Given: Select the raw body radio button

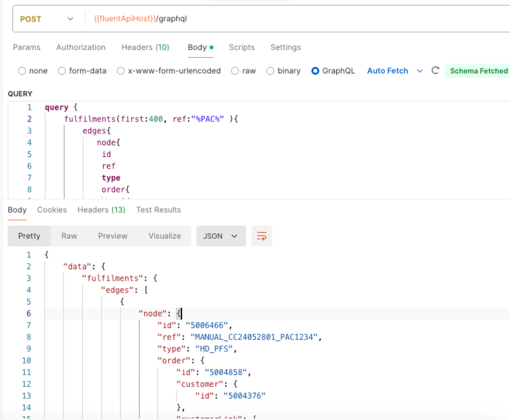Looking at the screenshot, I should [x=235, y=71].
